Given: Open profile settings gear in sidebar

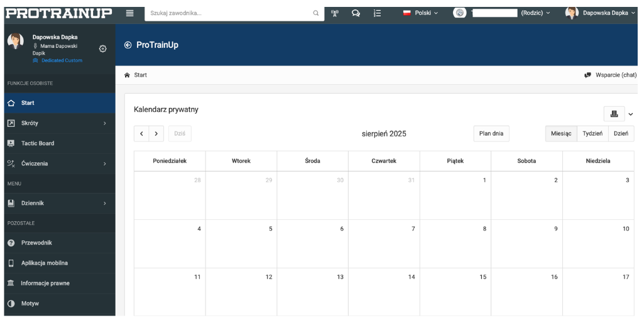Looking at the screenshot, I should click(102, 49).
